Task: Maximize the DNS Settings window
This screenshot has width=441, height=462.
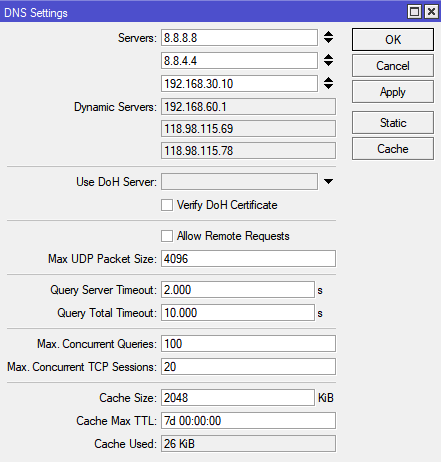Action: (414, 12)
